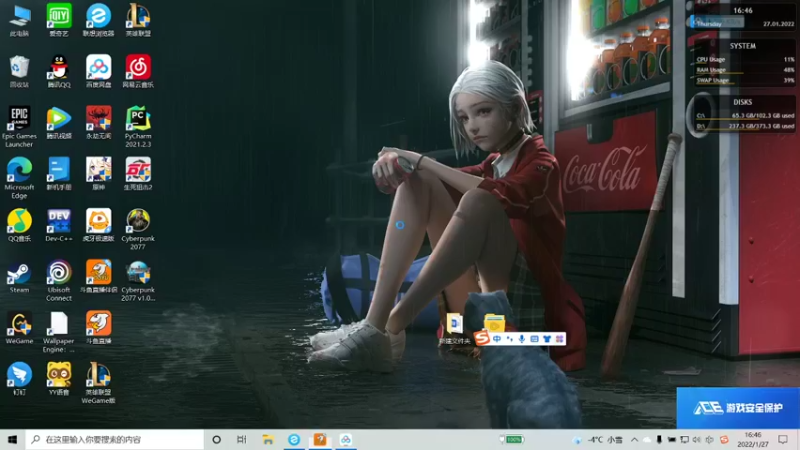The width and height of the screenshot is (800, 450).
Task: Switch to Baidu Netdisk in taskbar
Action: 346,439
